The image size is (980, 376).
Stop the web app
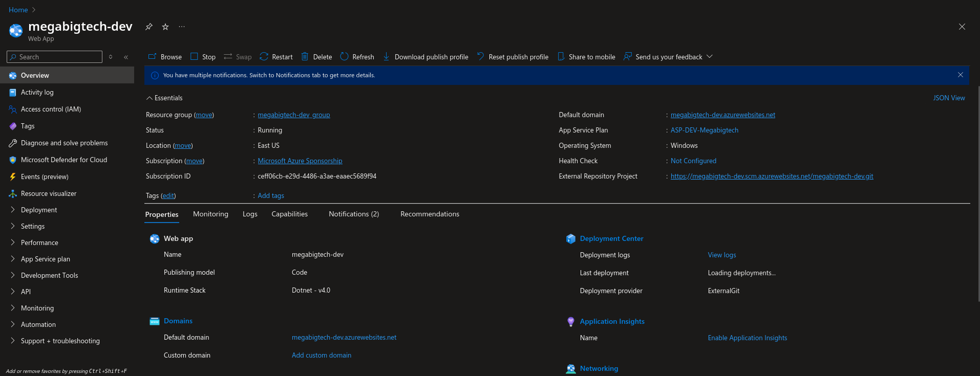[x=203, y=57]
